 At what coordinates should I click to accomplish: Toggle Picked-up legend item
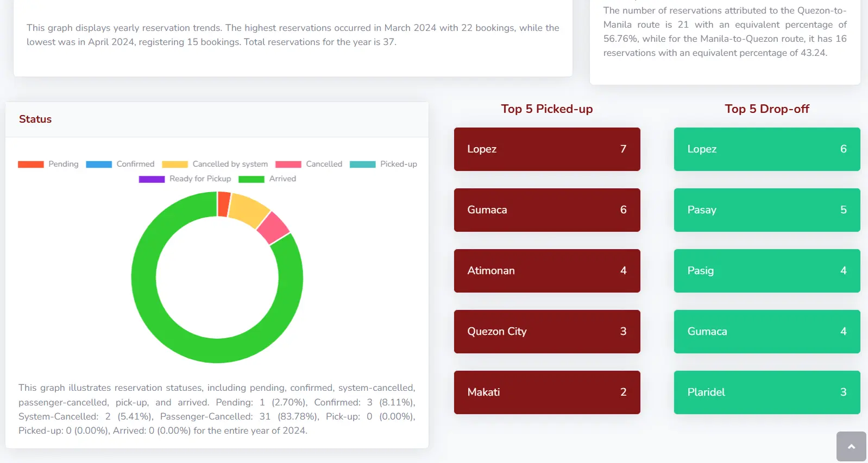(x=383, y=164)
